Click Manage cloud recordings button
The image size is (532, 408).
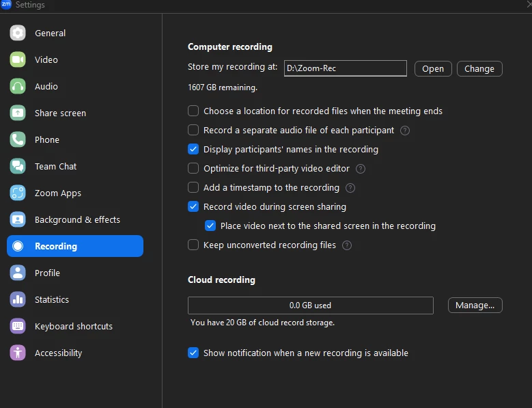(475, 305)
